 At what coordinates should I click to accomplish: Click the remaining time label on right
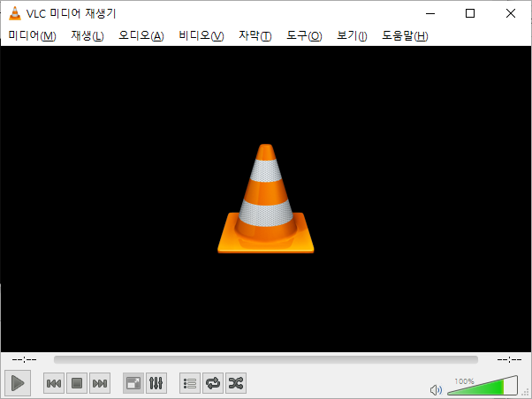pos(509,359)
